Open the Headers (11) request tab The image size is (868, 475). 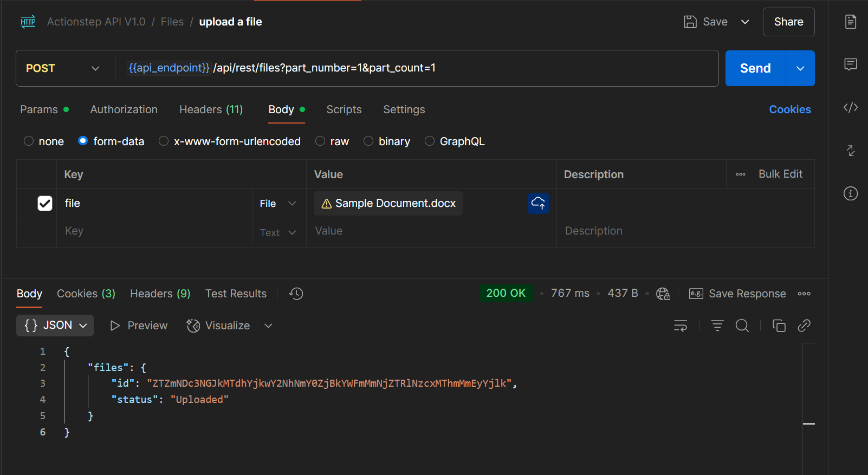point(211,109)
